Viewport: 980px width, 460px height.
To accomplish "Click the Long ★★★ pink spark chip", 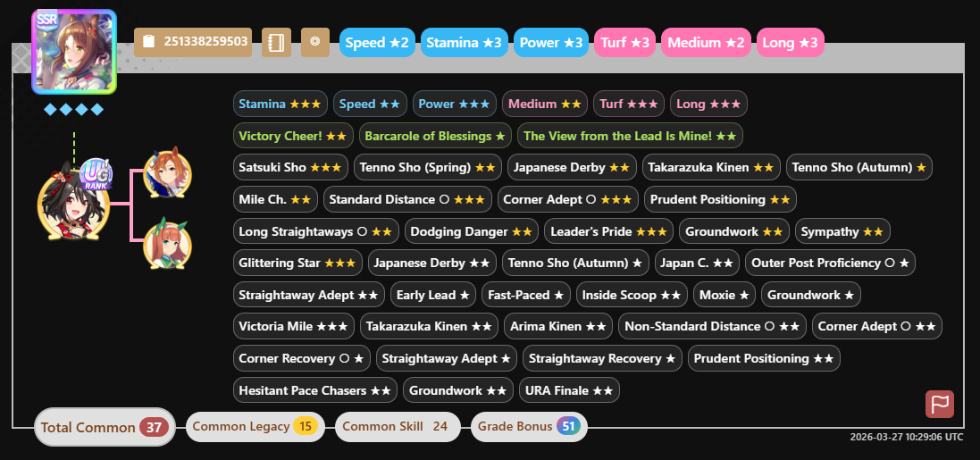I will point(708,104).
